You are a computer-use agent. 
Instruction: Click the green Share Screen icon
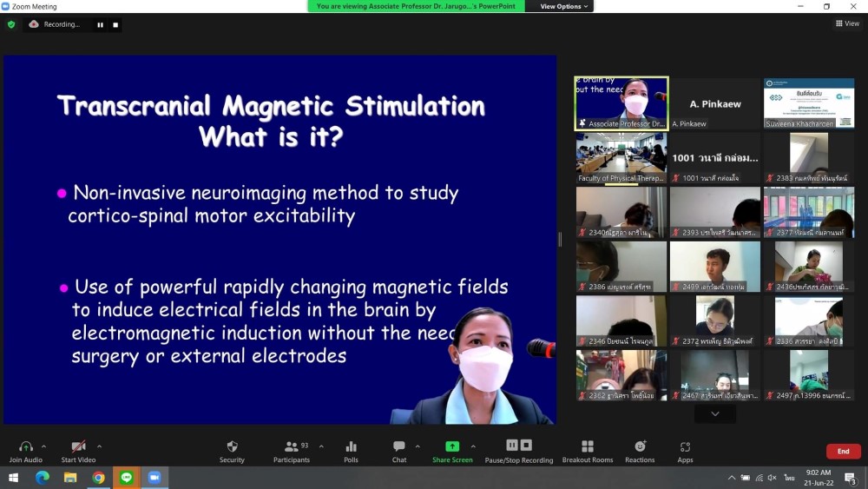click(452, 446)
